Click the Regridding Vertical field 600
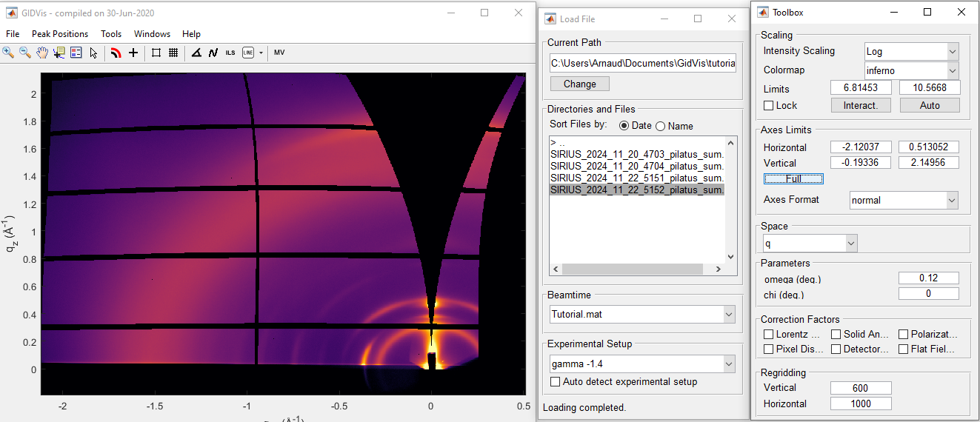 tap(861, 388)
